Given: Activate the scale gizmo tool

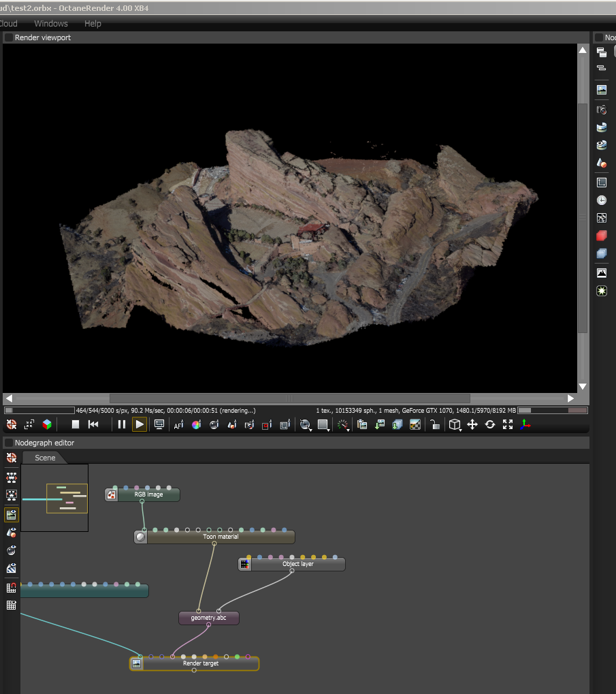Looking at the screenshot, I should tap(508, 424).
